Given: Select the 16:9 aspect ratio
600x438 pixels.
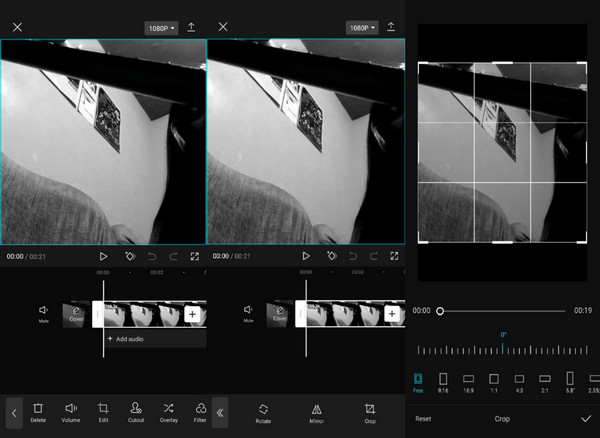Looking at the screenshot, I should (468, 383).
